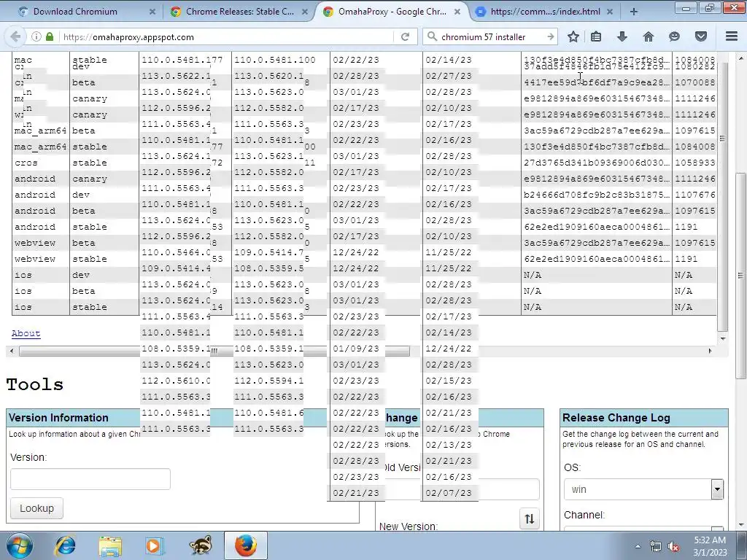Click the Lookup button
This screenshot has width=747, height=560.
(36, 508)
